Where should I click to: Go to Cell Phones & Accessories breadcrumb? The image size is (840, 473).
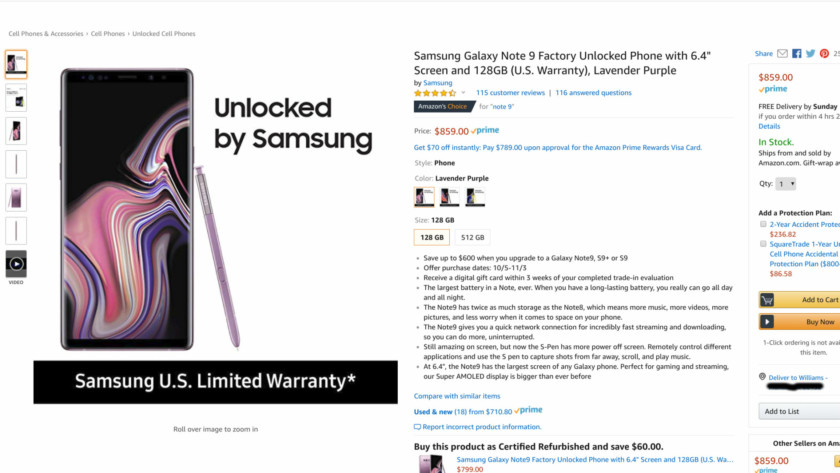[46, 34]
